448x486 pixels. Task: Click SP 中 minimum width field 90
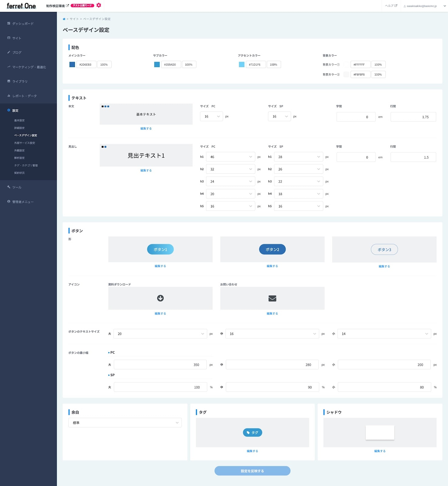point(272,387)
